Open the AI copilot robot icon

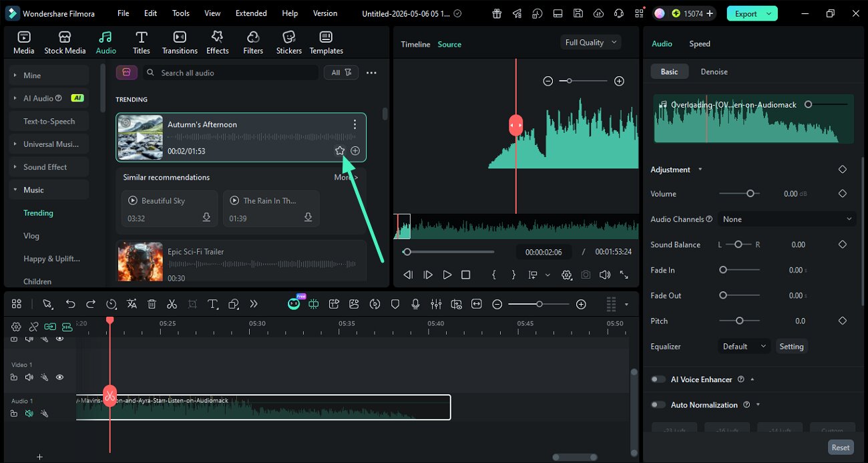tap(294, 304)
